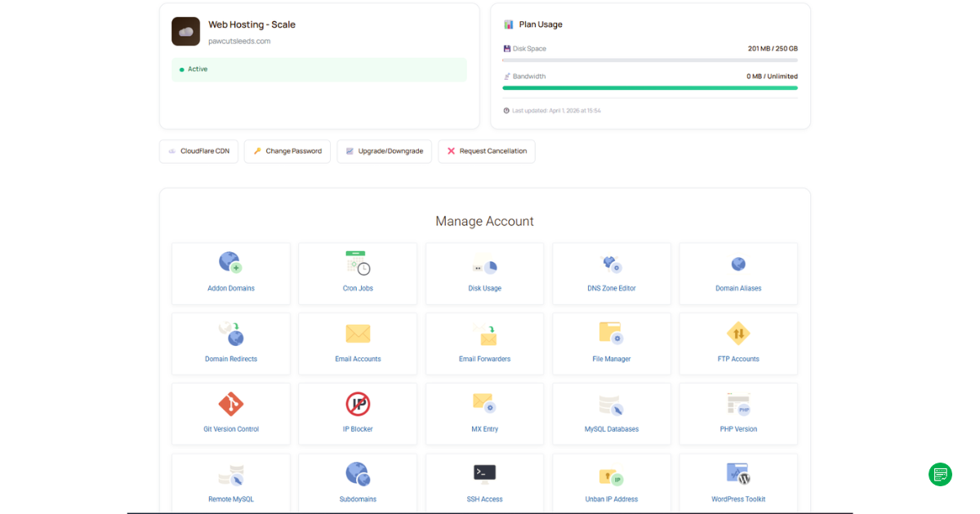Open the SSH Access terminal icon
This screenshot has height=514, width=980.
click(x=485, y=473)
